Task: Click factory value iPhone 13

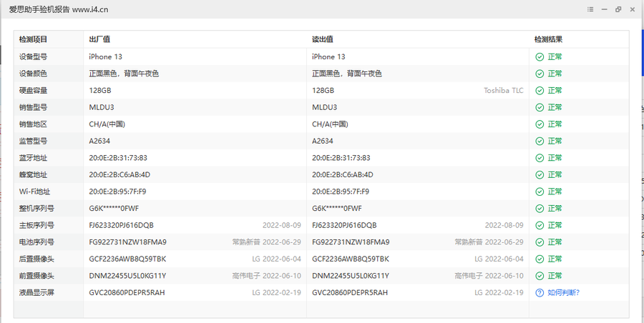Action: pyautogui.click(x=106, y=56)
